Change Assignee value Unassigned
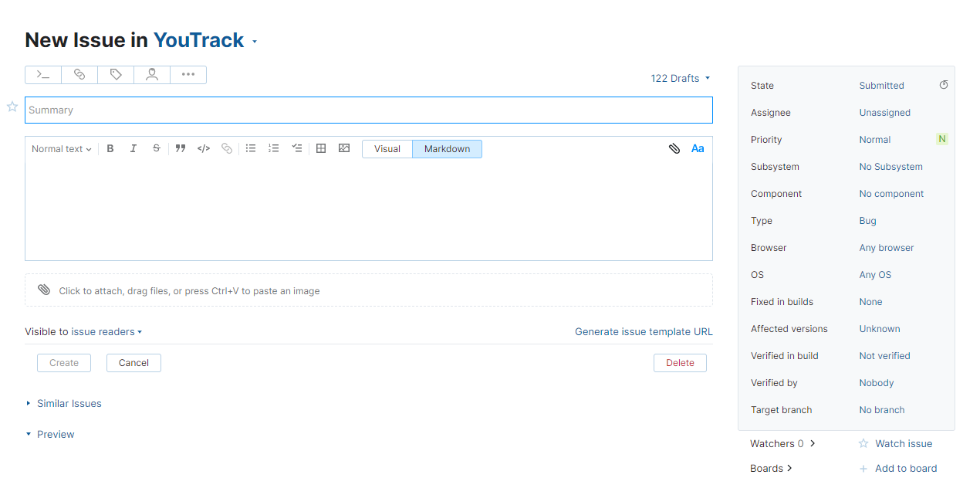 [884, 113]
